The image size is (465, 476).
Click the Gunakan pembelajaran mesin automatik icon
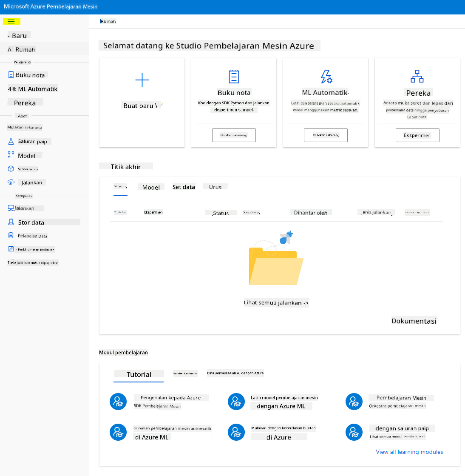(x=118, y=432)
